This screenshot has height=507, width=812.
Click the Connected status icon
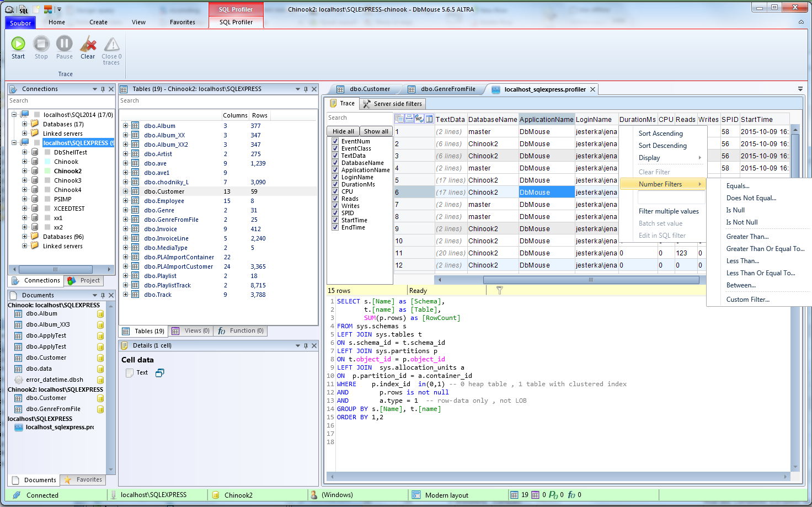(x=17, y=495)
